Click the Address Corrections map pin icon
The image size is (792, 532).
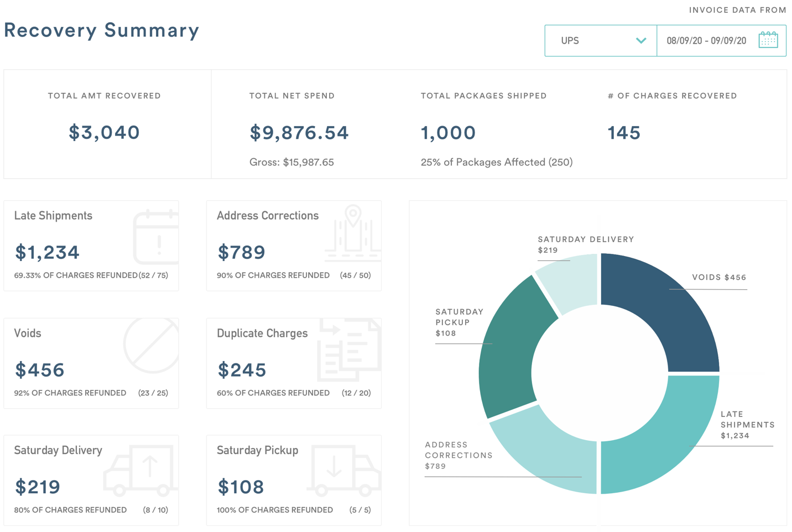click(x=353, y=233)
